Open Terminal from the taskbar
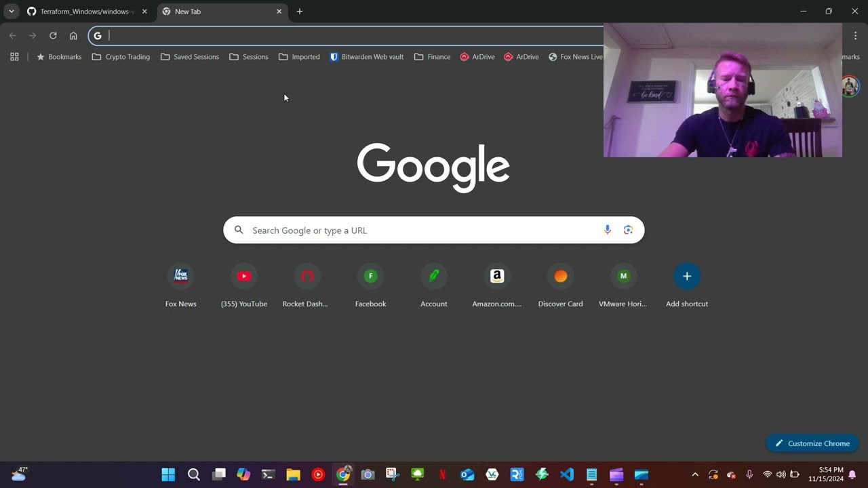The image size is (868, 488). click(x=268, y=474)
